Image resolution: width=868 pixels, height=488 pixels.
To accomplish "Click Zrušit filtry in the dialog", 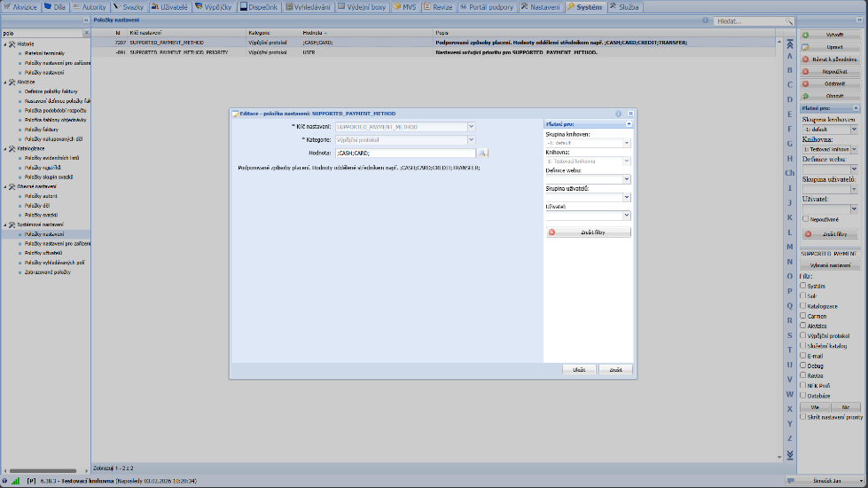I will [x=589, y=232].
